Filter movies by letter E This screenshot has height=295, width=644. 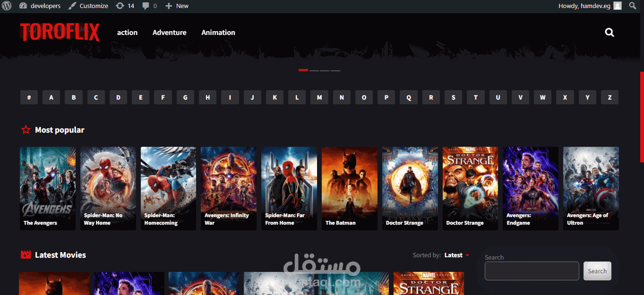[140, 97]
